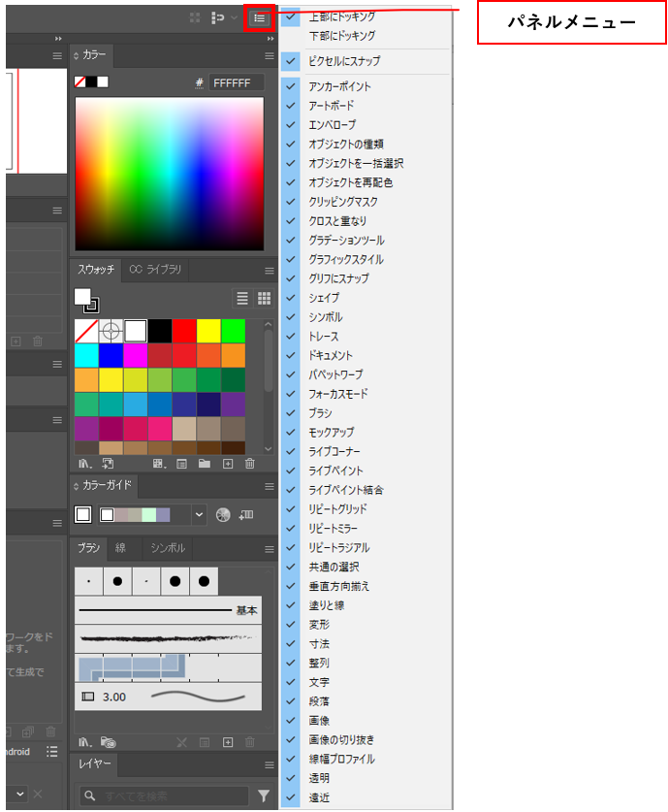668x812 pixels.
Task: Switch Swatches panel to thumbnail grid view
Action: point(264,299)
